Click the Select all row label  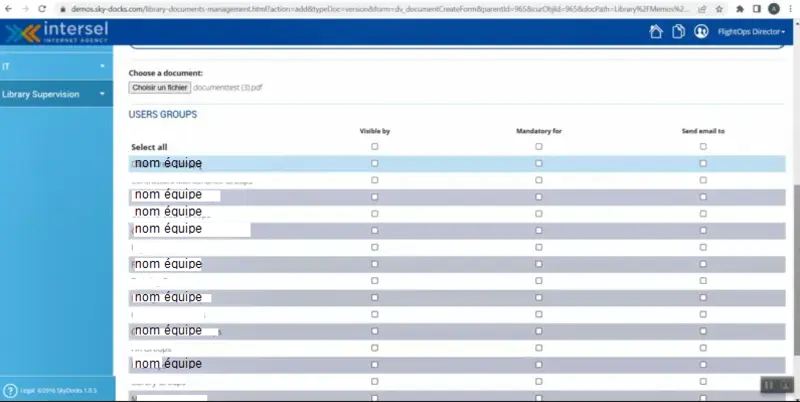149,147
